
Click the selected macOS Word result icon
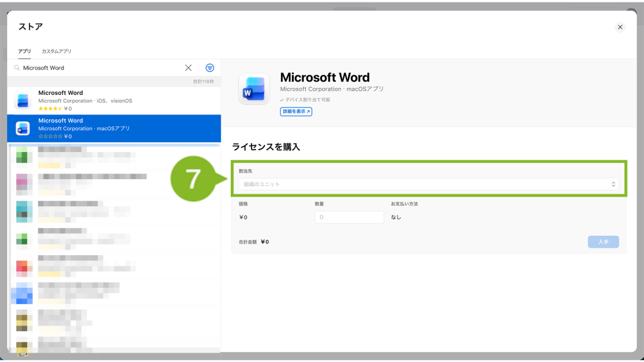(23, 128)
